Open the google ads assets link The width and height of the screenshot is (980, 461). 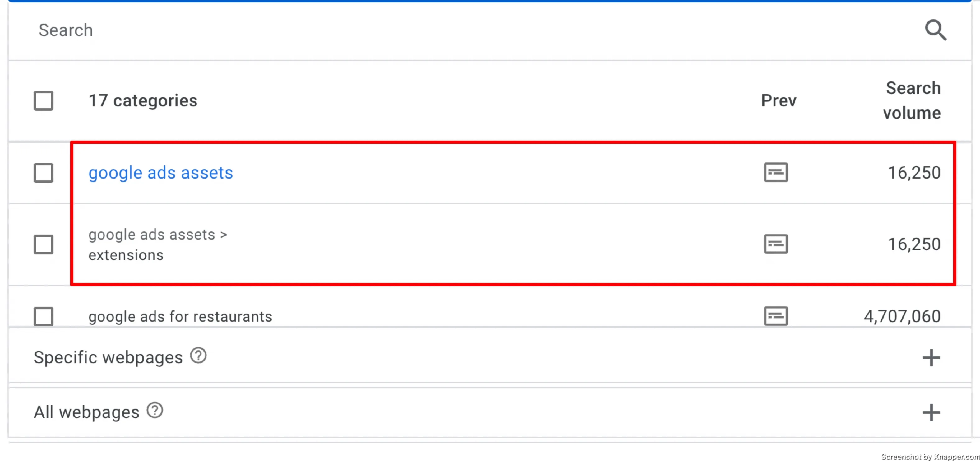(160, 173)
